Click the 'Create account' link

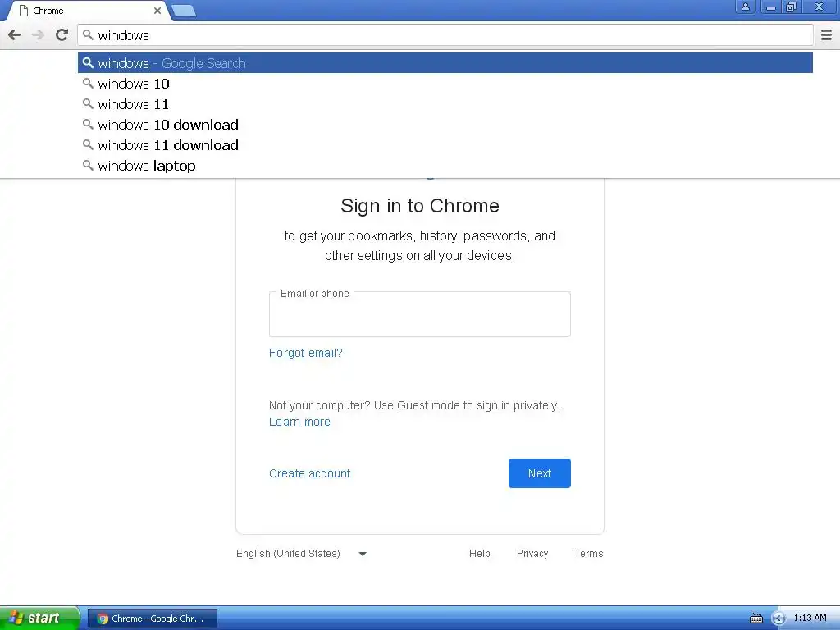click(x=309, y=473)
